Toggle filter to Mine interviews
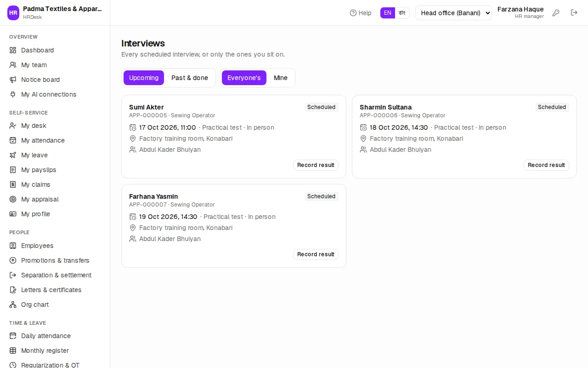Image resolution: width=588 pixels, height=368 pixels. [x=281, y=78]
